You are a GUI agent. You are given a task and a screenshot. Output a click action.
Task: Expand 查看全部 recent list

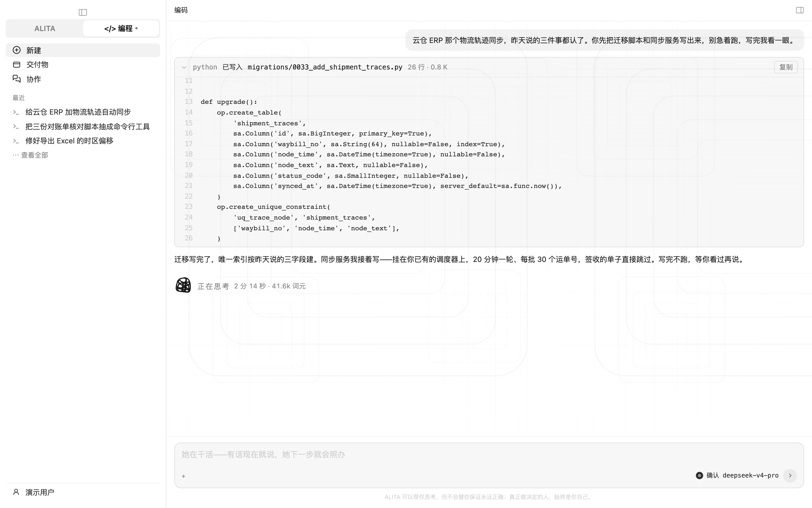coord(30,155)
